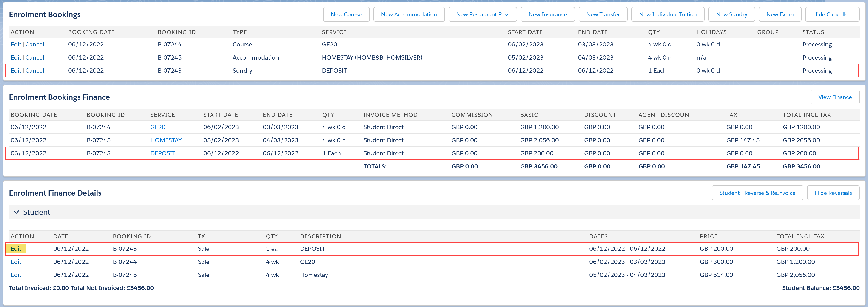Toggle Hide Cancelled bookings
Image resolution: width=868 pixels, height=307 pixels.
(x=832, y=14)
